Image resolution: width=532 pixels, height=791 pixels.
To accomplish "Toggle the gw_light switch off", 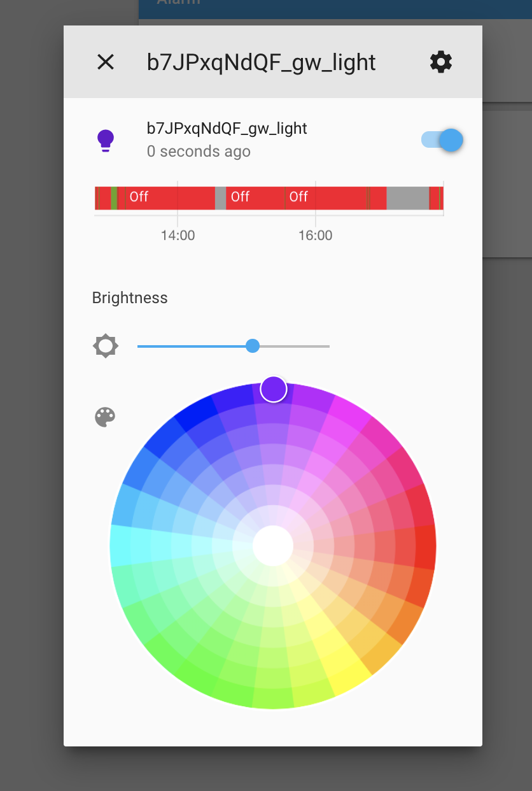I will [442, 140].
